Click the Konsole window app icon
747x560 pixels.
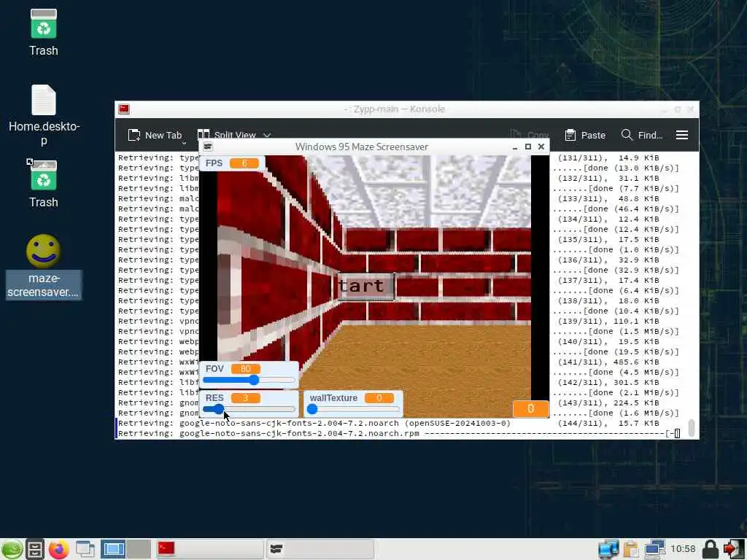124,109
